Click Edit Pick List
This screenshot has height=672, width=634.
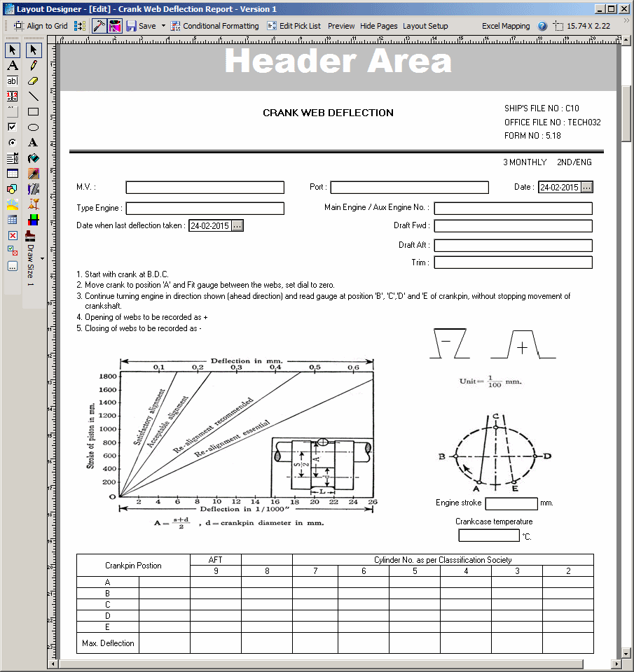click(x=294, y=26)
